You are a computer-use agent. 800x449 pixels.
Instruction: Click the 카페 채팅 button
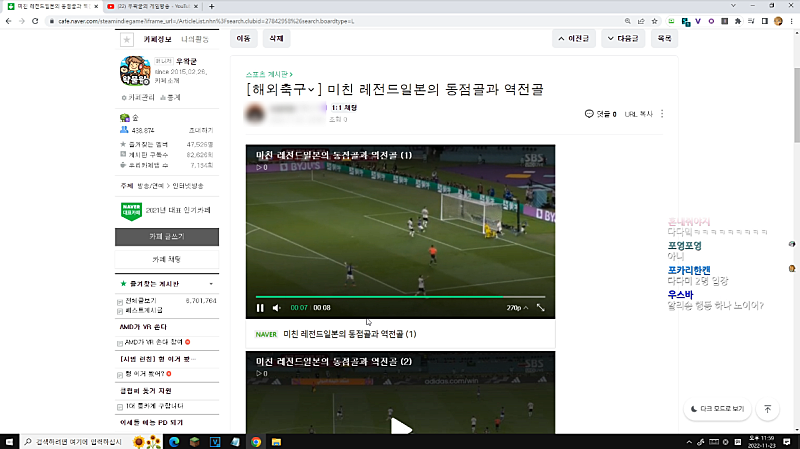click(167, 259)
